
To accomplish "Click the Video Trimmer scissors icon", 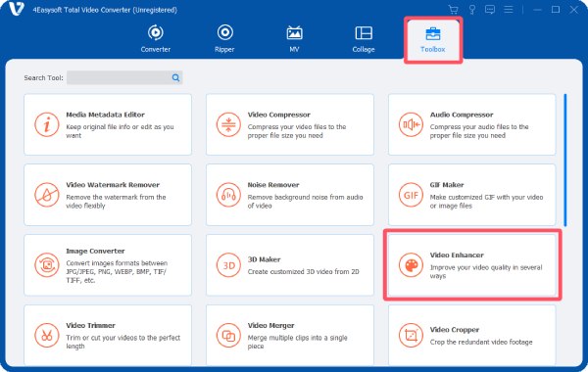I will pyautogui.click(x=47, y=335).
